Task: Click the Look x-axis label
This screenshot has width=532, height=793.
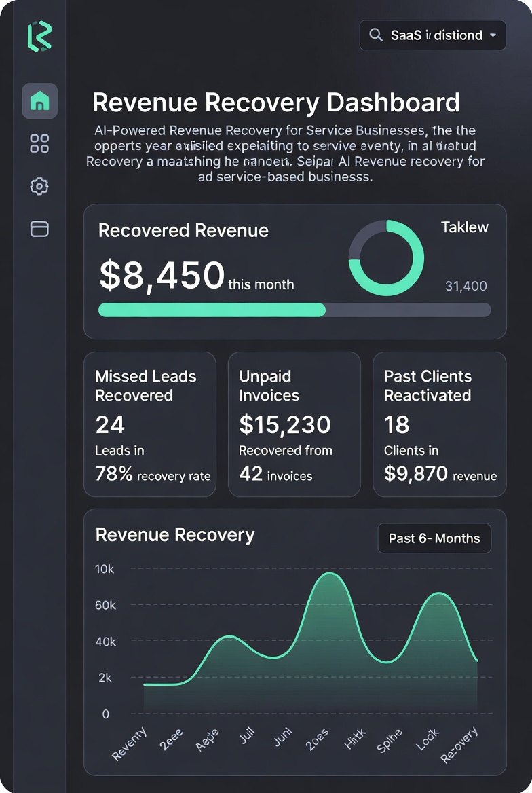Action: [x=427, y=739]
